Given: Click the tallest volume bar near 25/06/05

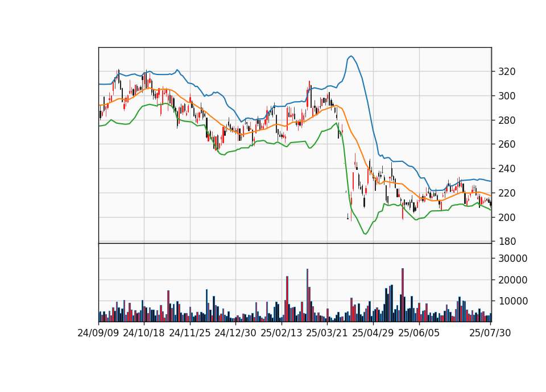Looking at the screenshot, I should 403,295.
